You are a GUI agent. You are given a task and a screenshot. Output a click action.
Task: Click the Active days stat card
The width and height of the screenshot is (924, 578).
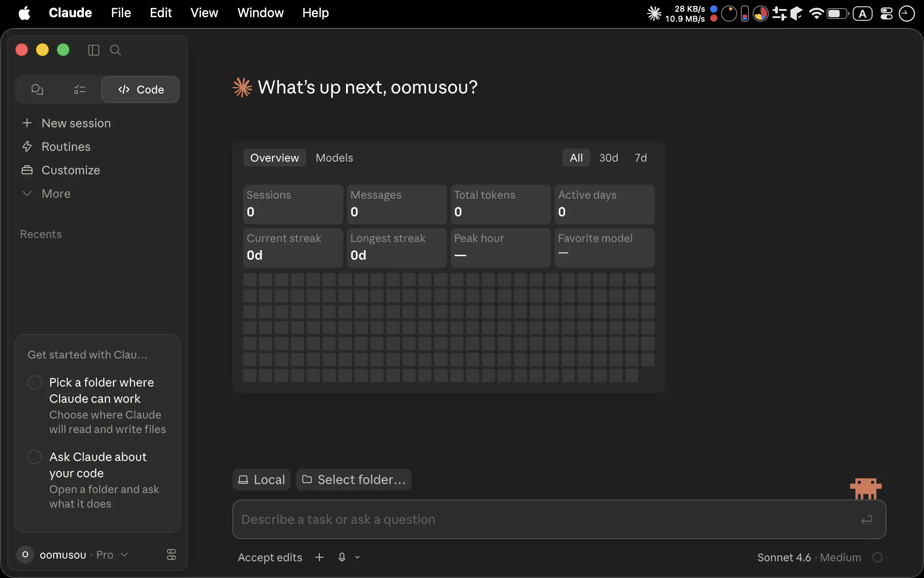pyautogui.click(x=604, y=204)
